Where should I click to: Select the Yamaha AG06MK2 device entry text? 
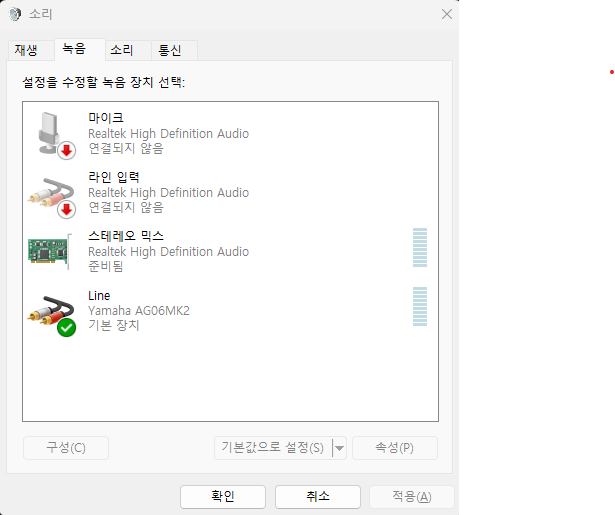(x=138, y=311)
